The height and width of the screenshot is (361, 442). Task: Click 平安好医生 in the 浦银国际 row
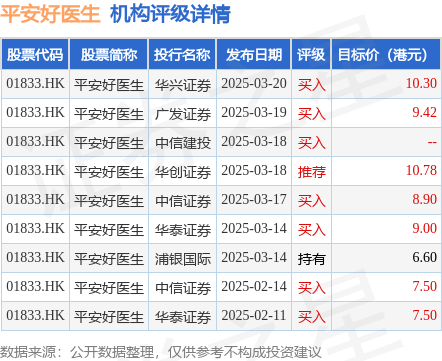click(x=109, y=259)
